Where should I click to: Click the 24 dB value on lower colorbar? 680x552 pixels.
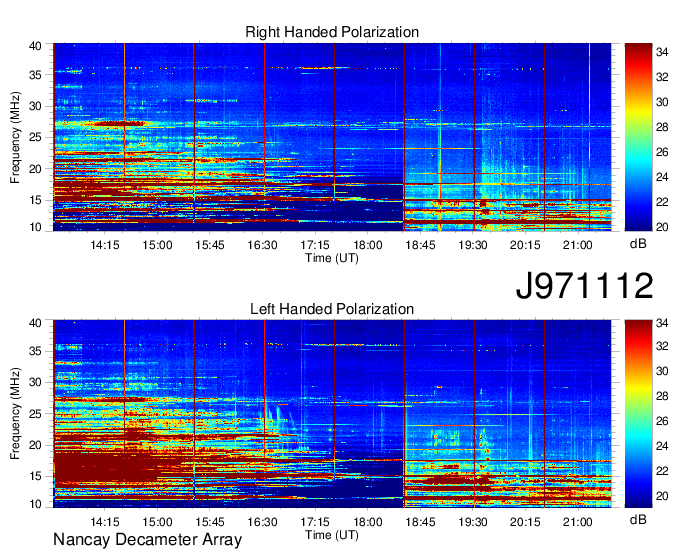coord(662,446)
